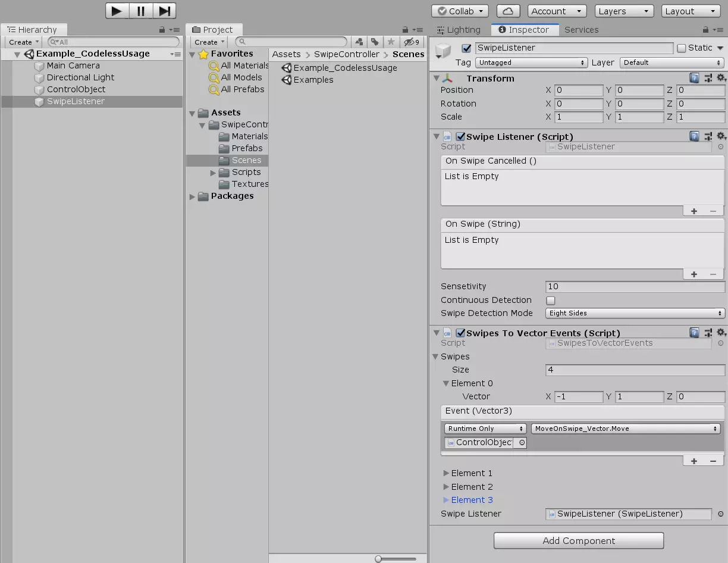728x563 pixels.
Task: Toggle the Static checkbox
Action: (x=682, y=48)
